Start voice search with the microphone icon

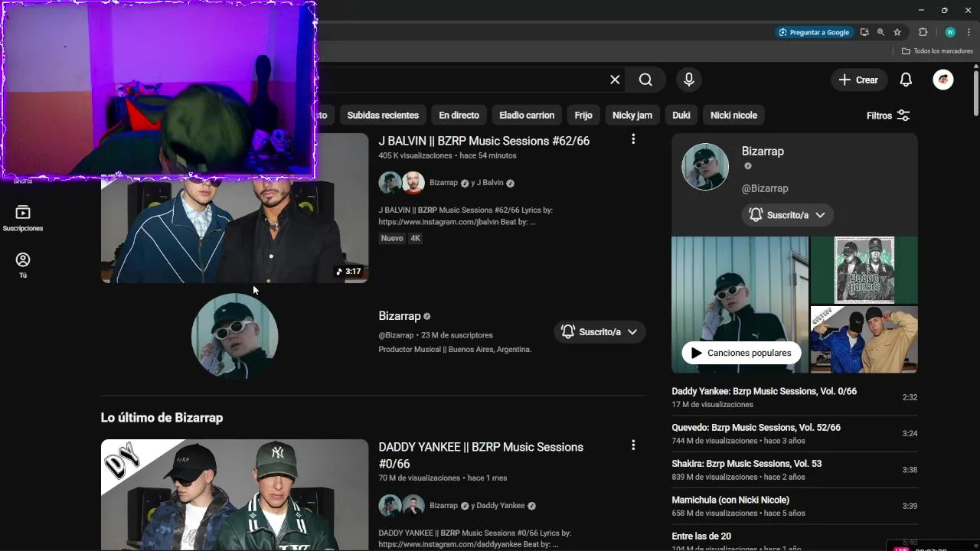pyautogui.click(x=689, y=80)
